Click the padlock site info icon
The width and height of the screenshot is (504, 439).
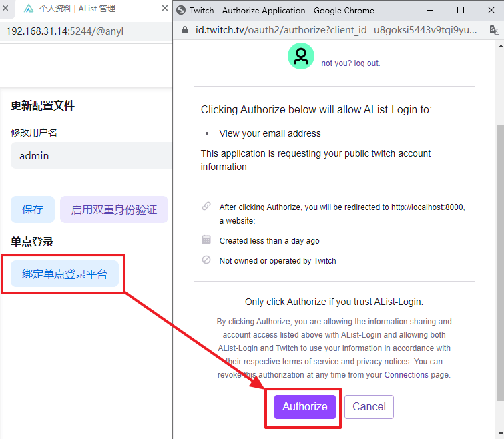pyautogui.click(x=184, y=30)
